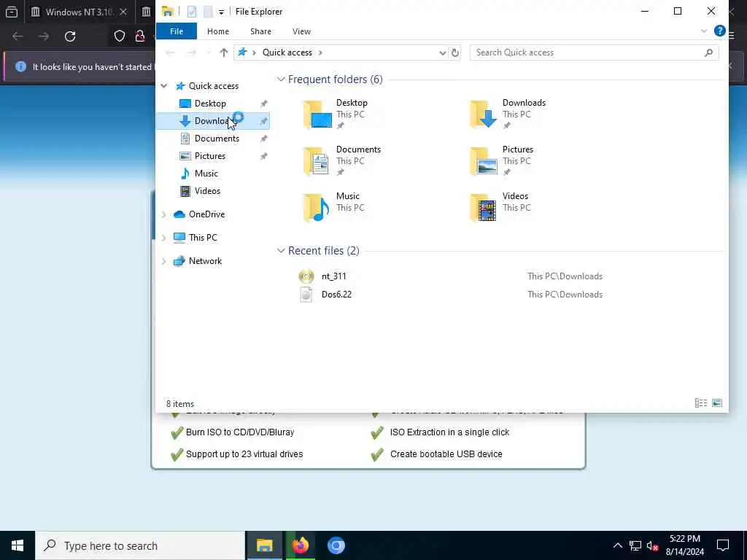Click the Quick access breadcrumb in address bar
Viewport: 747px width, 560px height.
(287, 52)
